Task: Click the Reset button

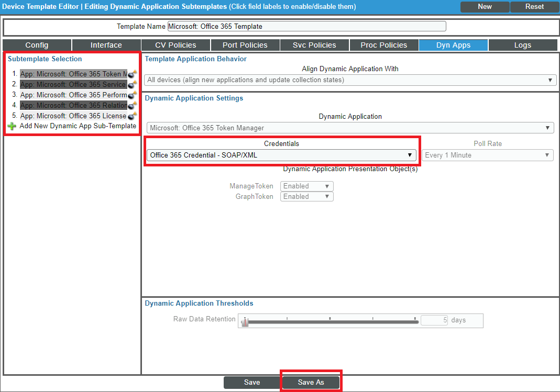Action: pyautogui.click(x=534, y=7)
